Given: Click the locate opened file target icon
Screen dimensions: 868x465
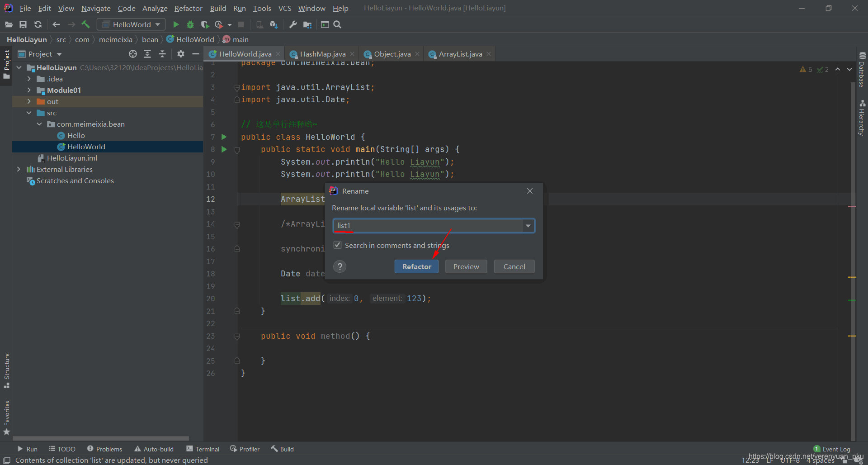Looking at the screenshot, I should (132, 54).
